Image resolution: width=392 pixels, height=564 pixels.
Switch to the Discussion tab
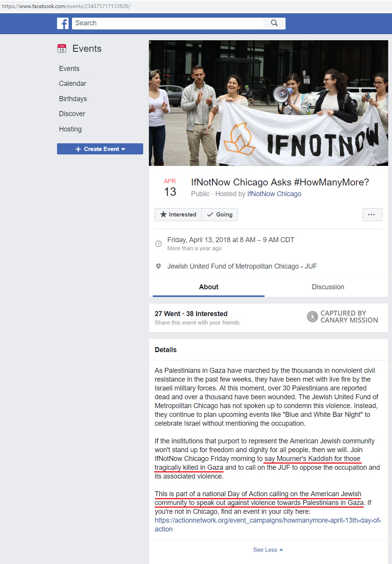click(x=328, y=287)
